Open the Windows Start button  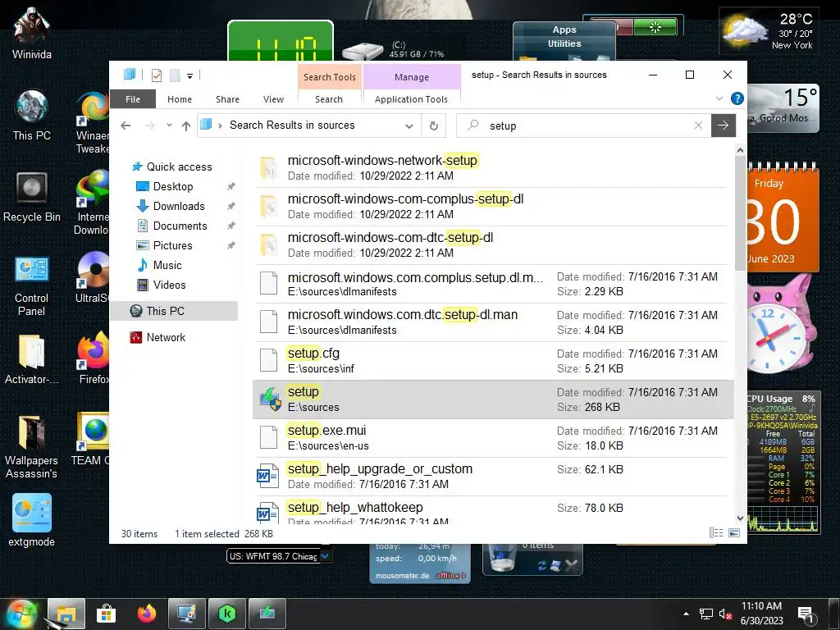[21, 614]
